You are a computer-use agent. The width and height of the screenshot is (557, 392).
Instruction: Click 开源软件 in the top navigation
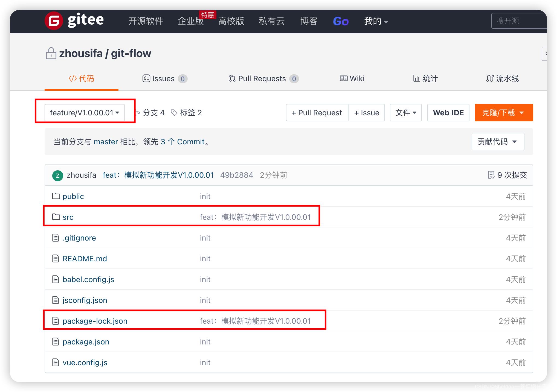(146, 21)
